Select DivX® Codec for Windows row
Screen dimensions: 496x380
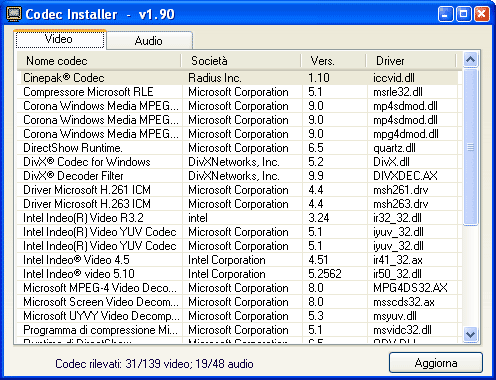239,162
